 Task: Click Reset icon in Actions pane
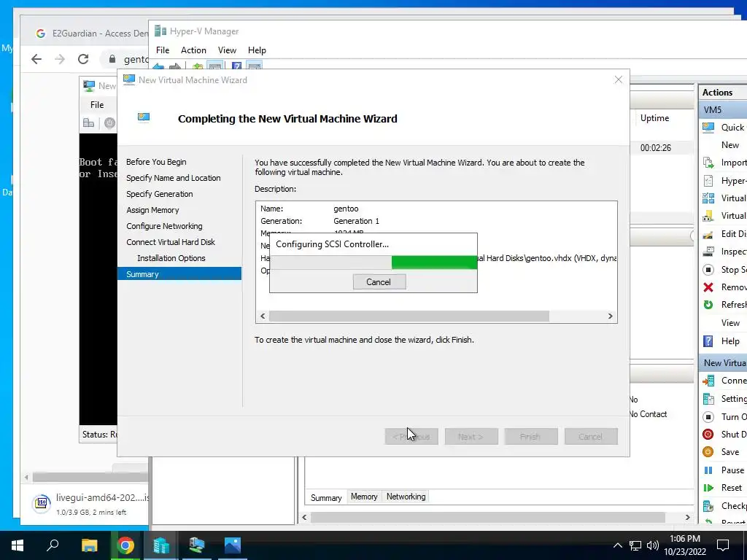coord(708,488)
